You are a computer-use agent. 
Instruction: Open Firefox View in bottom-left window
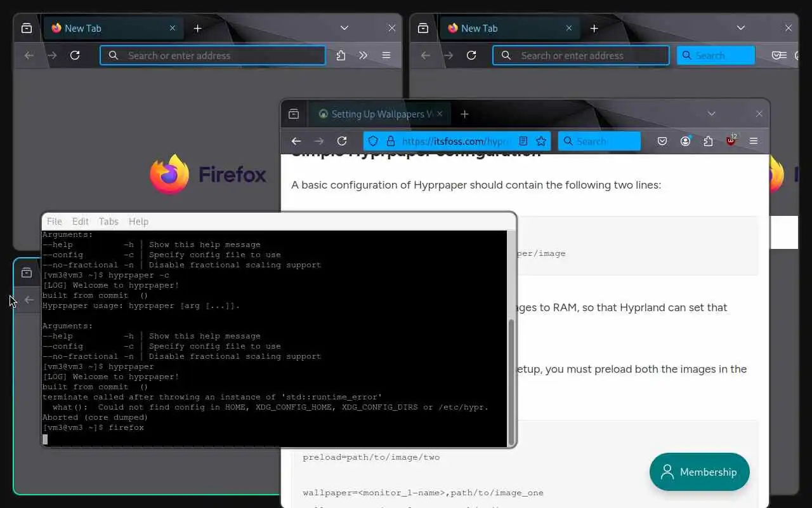point(27,272)
